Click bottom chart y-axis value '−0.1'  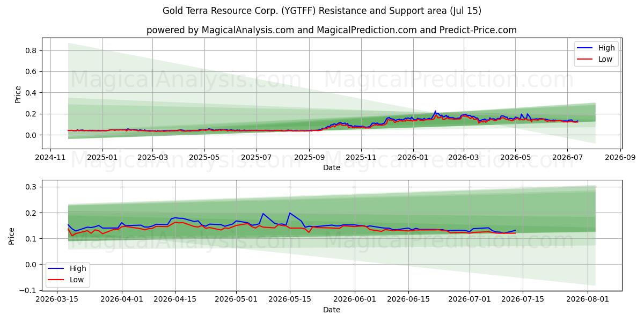[29, 290]
